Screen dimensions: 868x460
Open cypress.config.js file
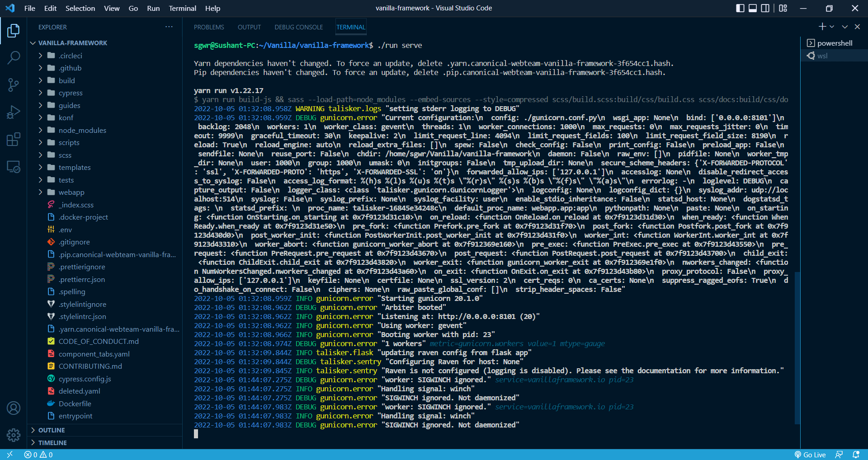(x=105, y=379)
